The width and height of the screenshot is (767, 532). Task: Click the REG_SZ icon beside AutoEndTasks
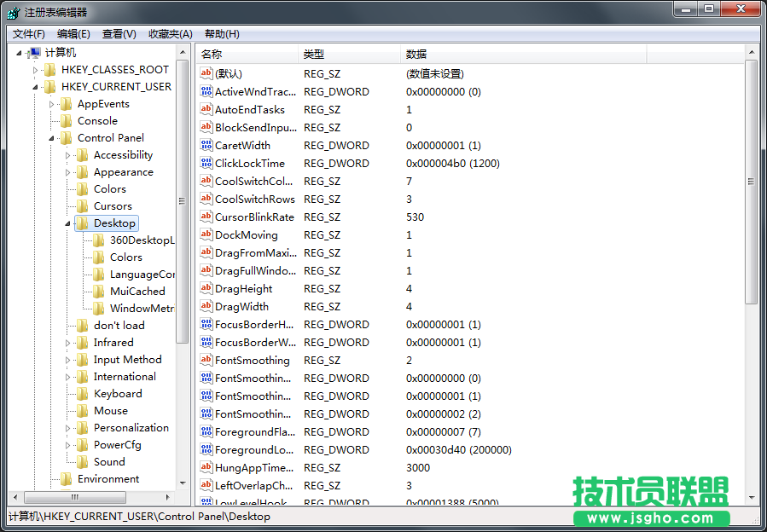pyautogui.click(x=205, y=109)
